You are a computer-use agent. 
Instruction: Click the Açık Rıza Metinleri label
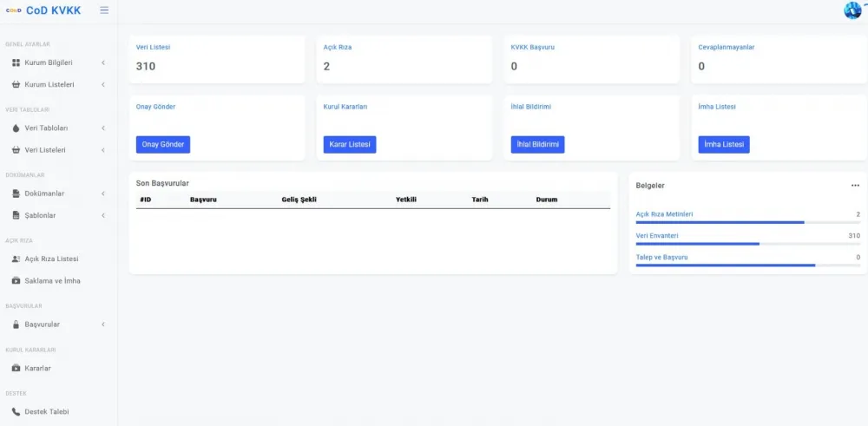[664, 214]
